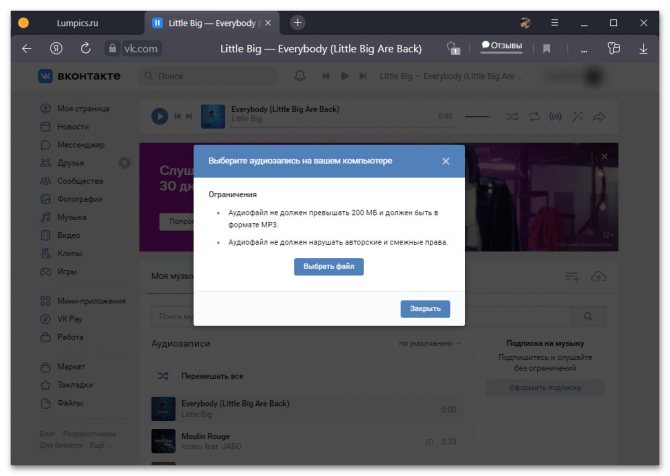Close the Little Big tab

[x=268, y=23]
